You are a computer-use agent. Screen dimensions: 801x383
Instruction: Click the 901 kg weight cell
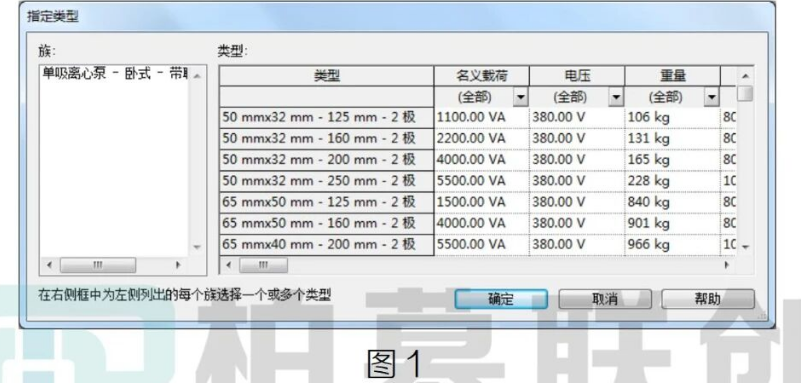pyautogui.click(x=673, y=224)
